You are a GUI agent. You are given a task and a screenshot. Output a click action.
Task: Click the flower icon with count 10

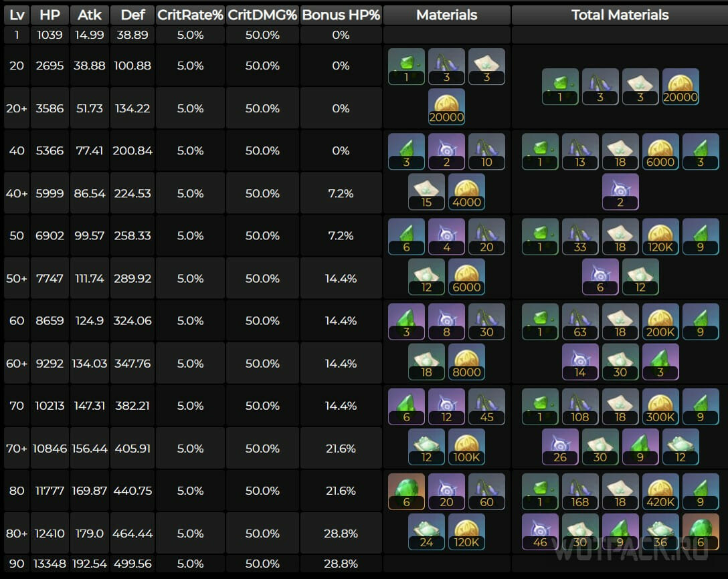[x=486, y=151]
